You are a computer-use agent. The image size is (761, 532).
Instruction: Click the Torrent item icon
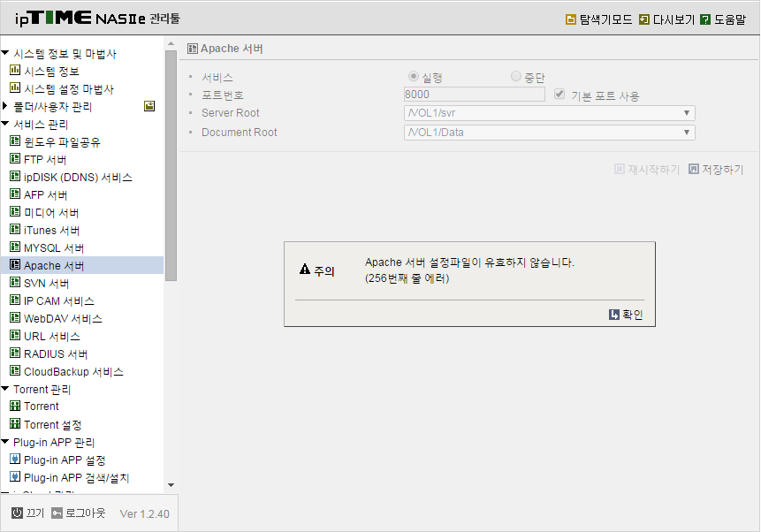pyautogui.click(x=15, y=406)
